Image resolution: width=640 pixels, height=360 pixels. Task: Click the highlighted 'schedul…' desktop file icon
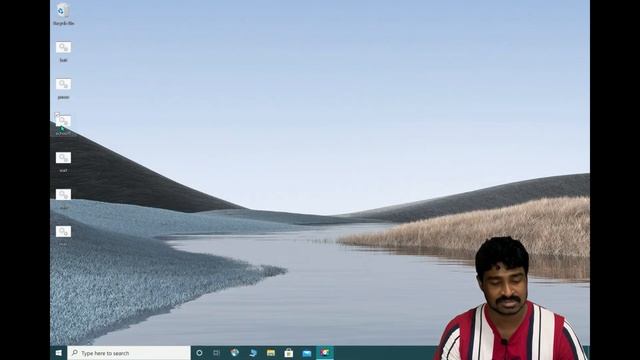tap(63, 124)
